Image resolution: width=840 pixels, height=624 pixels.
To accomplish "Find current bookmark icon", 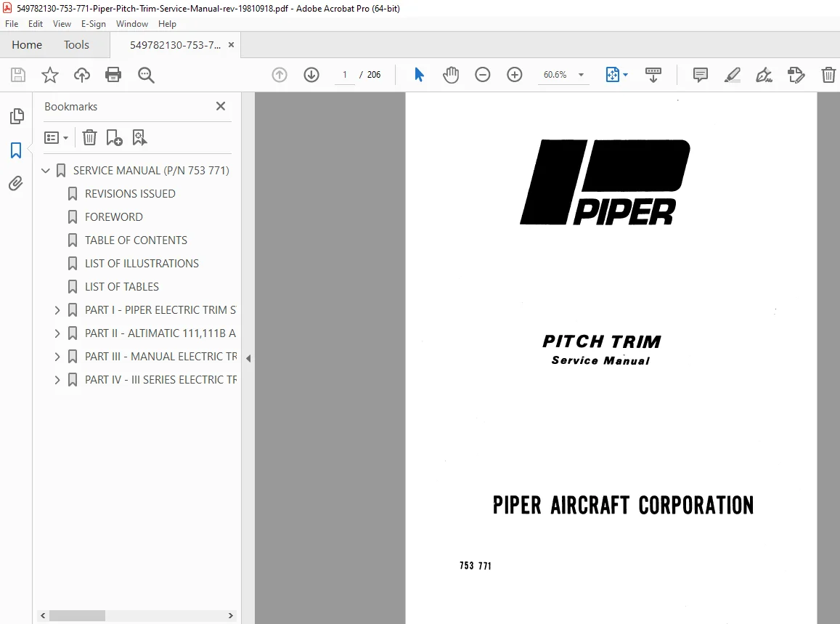I will (x=139, y=138).
